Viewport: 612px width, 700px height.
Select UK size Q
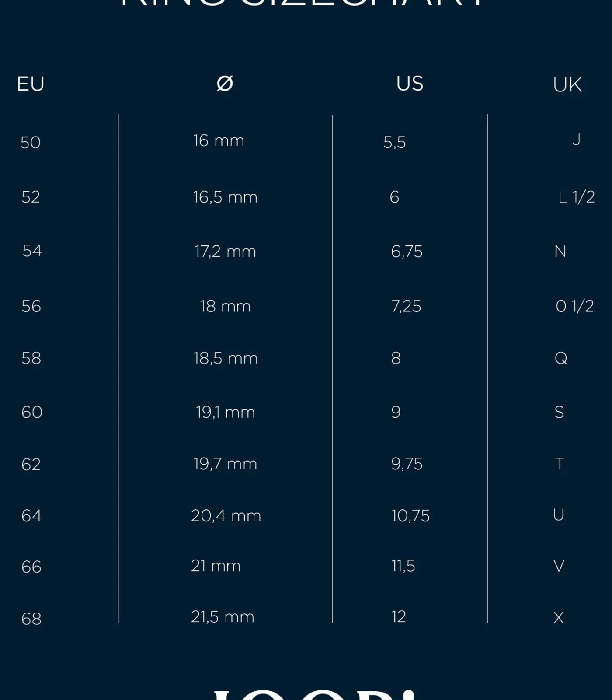pos(561,358)
